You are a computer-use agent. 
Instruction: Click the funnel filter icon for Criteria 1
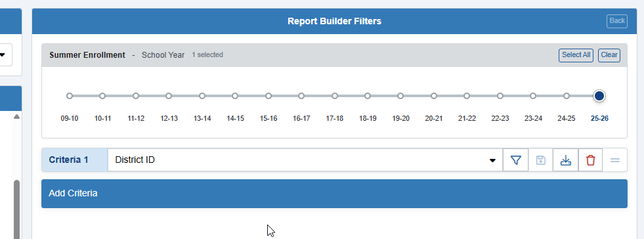[515, 160]
